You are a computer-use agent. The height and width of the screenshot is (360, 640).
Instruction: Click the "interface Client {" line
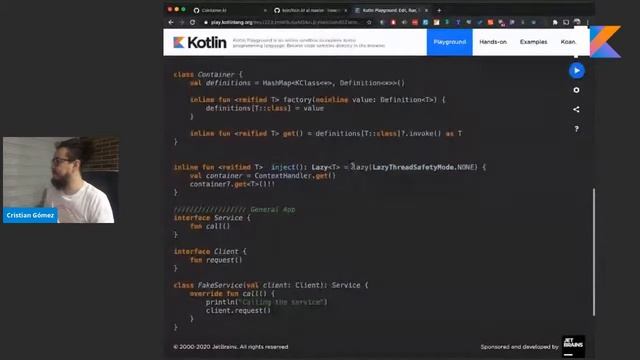210,251
